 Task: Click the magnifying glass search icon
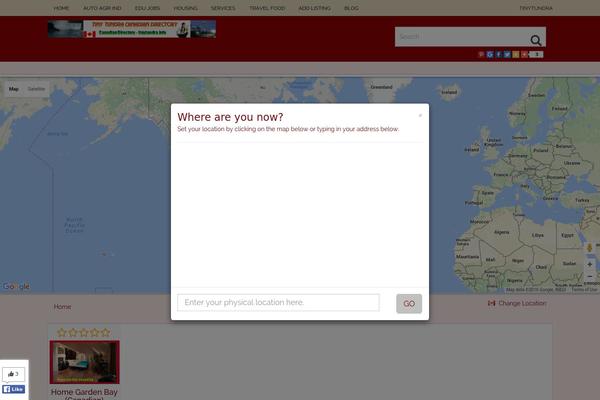point(536,40)
